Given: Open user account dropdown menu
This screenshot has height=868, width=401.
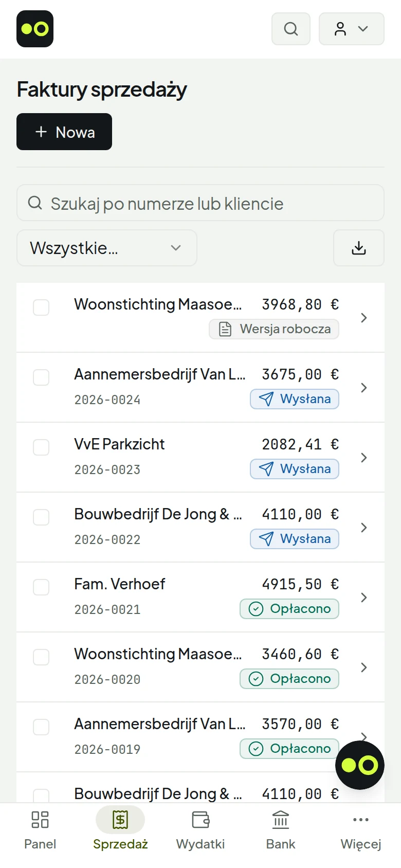Looking at the screenshot, I should (x=352, y=29).
